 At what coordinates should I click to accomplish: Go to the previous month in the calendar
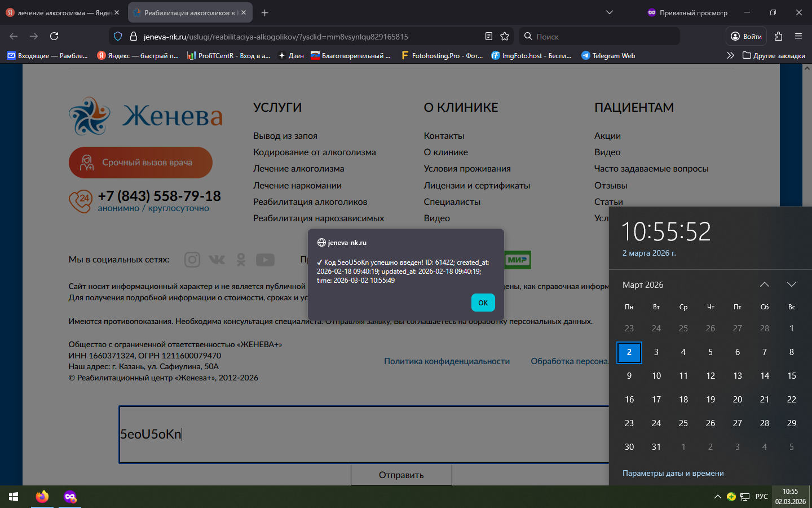coord(764,284)
